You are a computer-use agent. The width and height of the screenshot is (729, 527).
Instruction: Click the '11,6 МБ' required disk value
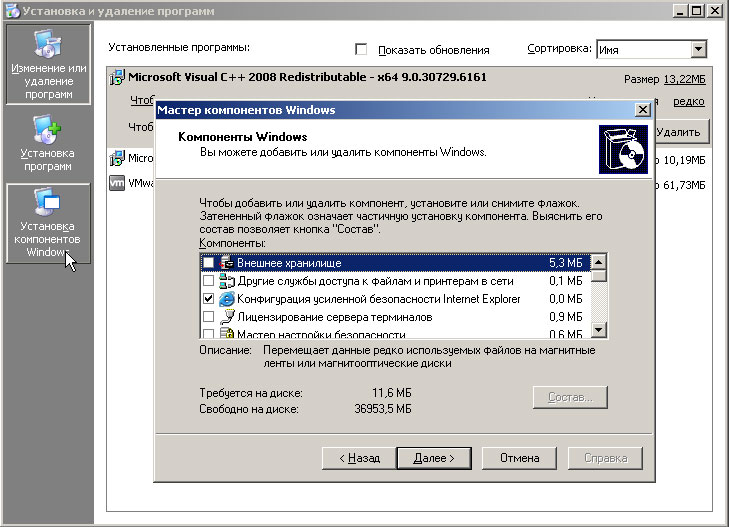[391, 393]
